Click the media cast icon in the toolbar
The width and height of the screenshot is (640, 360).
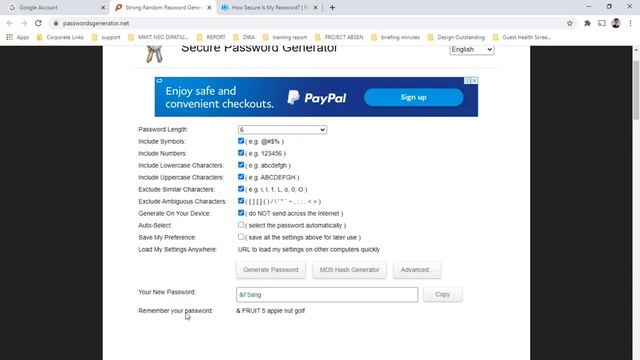click(x=602, y=23)
